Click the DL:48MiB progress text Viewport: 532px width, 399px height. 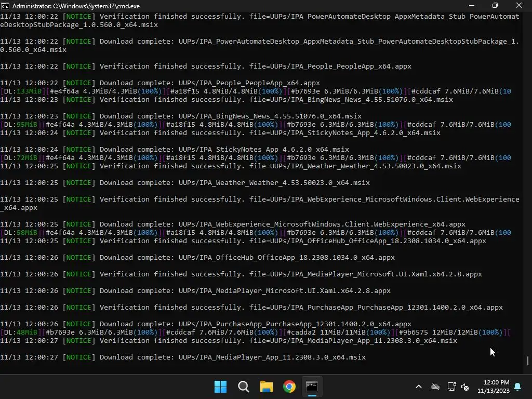point(21,332)
